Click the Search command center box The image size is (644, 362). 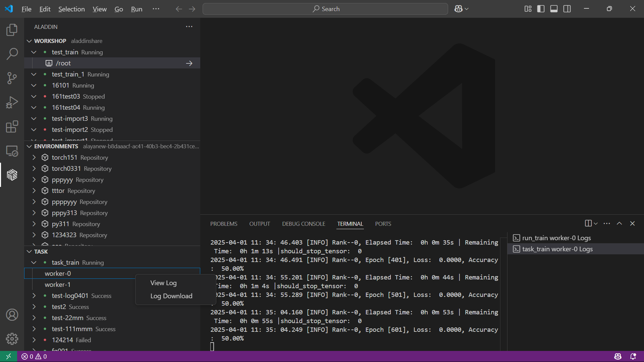point(325,9)
